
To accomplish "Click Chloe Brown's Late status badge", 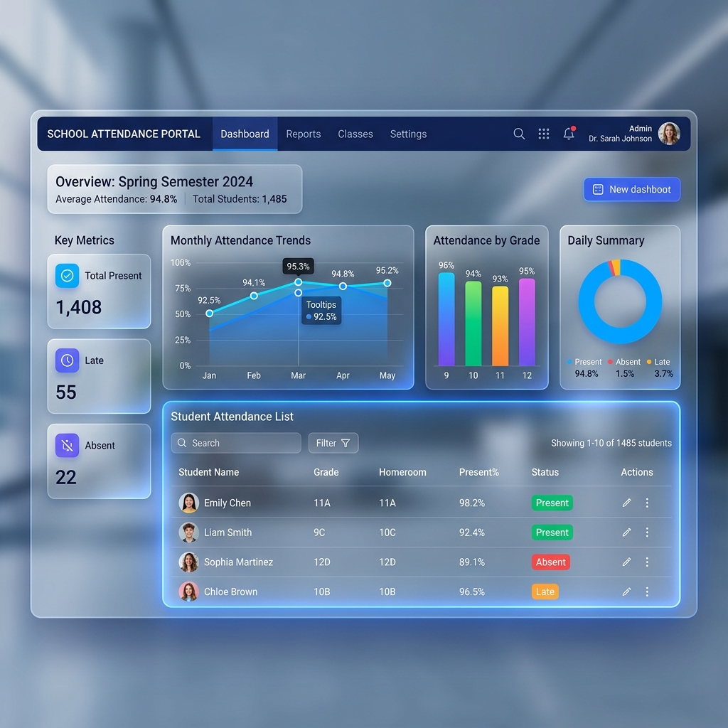I will coord(545,592).
